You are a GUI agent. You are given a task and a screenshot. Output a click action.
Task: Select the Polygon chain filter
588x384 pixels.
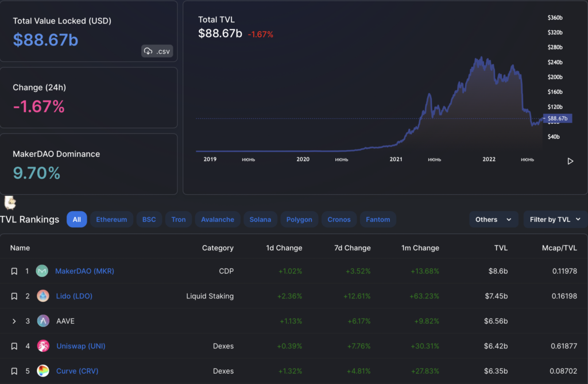coord(299,219)
